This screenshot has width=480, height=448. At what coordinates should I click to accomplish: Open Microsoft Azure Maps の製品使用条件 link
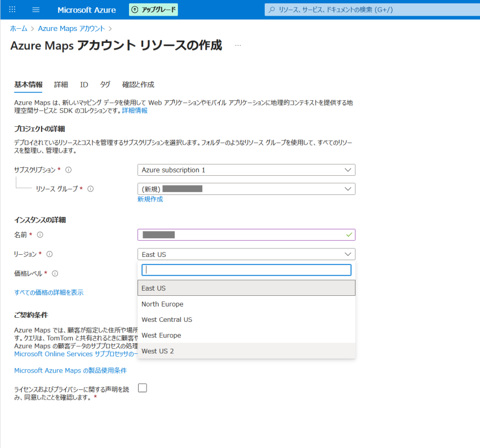70,371
